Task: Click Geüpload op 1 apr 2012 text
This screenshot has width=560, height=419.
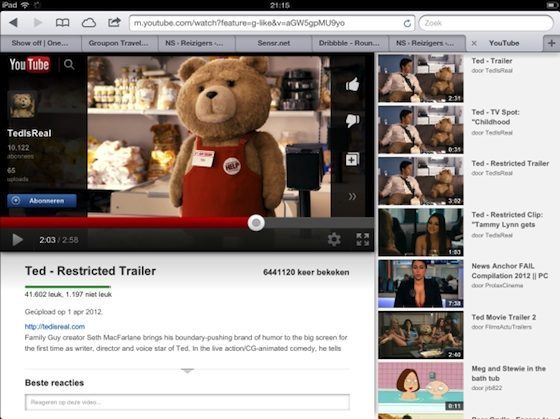Action: coord(64,312)
